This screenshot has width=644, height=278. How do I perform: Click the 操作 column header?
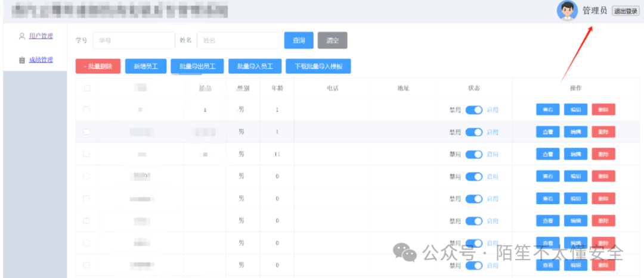pos(575,88)
